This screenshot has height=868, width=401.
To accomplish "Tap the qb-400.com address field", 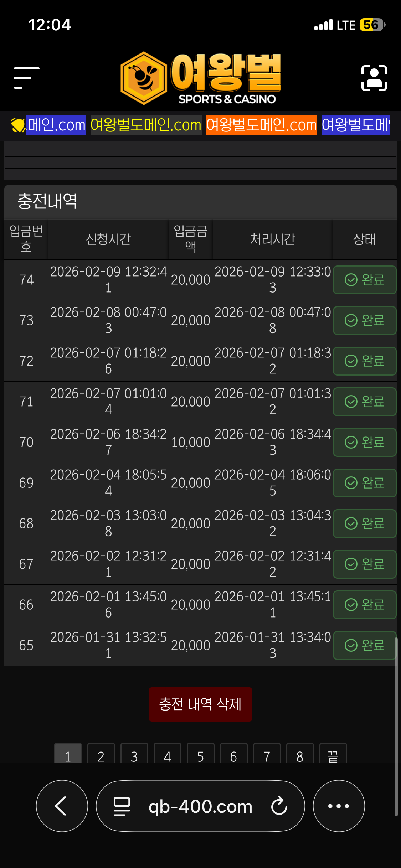I will point(200,806).
